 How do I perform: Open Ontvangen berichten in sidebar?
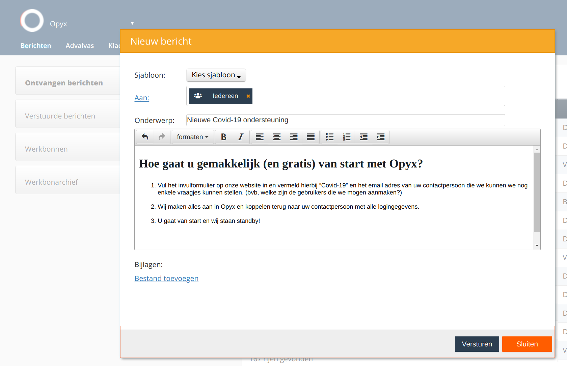pos(67,81)
